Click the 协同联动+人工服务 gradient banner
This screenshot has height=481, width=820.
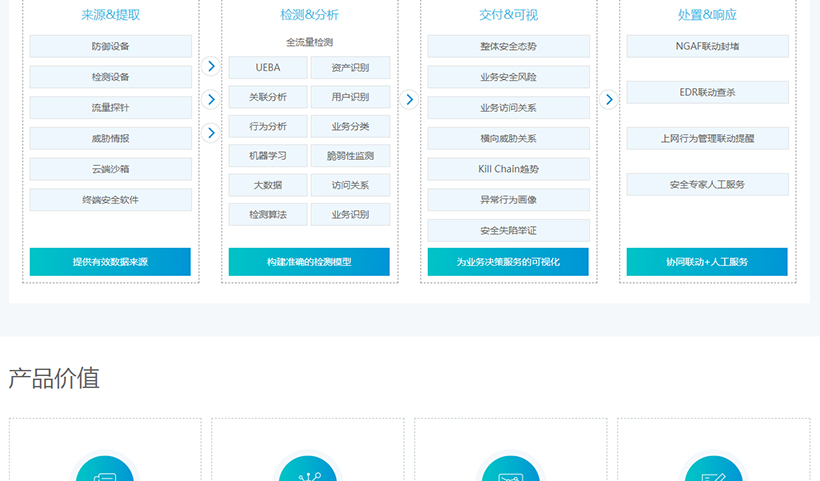coord(707,262)
